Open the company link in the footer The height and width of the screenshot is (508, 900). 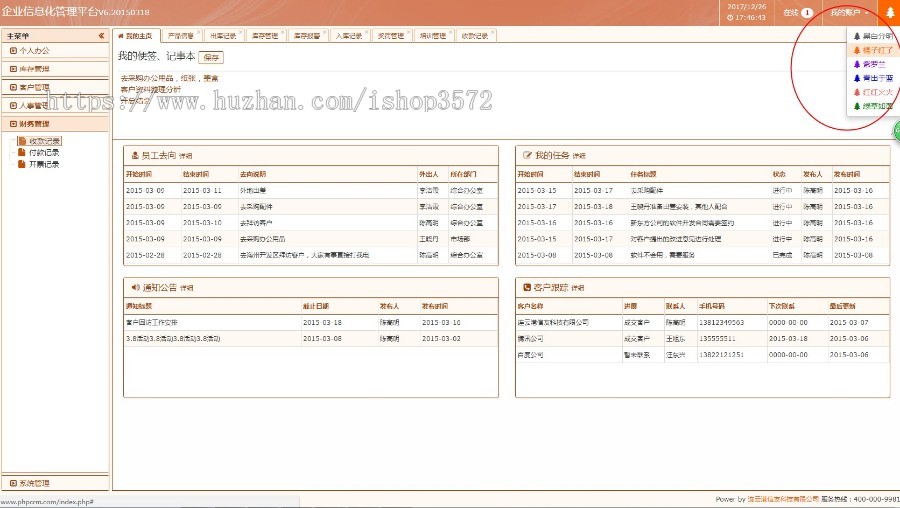point(783,499)
